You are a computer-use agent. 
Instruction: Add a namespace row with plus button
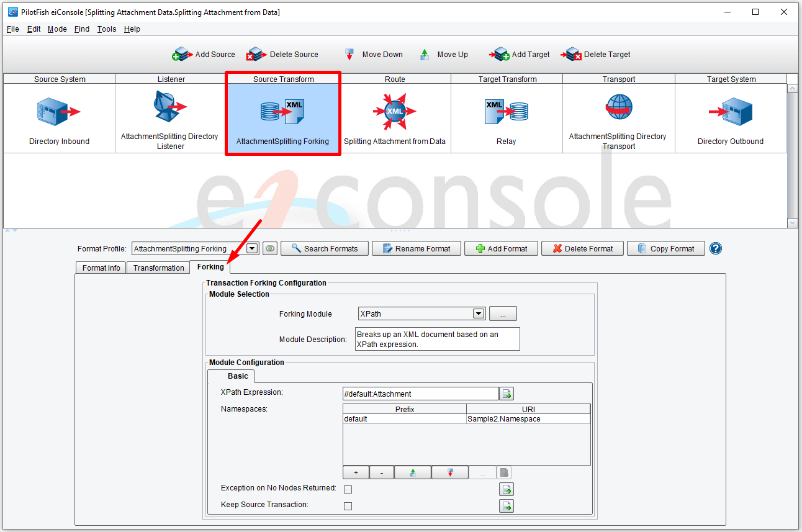356,473
